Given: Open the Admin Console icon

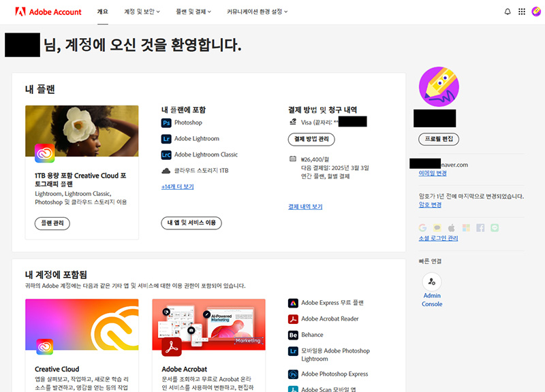Looking at the screenshot, I should [432, 282].
